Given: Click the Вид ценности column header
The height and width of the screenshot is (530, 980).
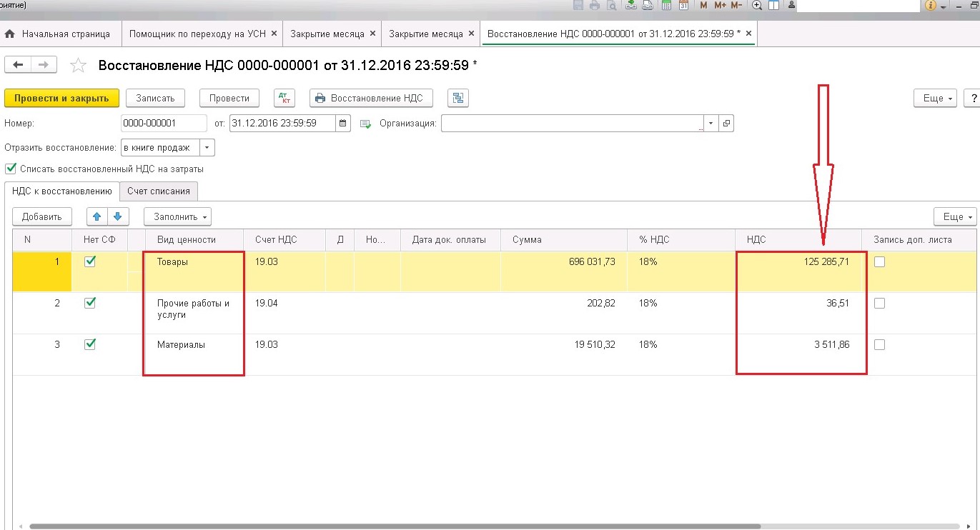Looking at the screenshot, I should pos(193,240).
